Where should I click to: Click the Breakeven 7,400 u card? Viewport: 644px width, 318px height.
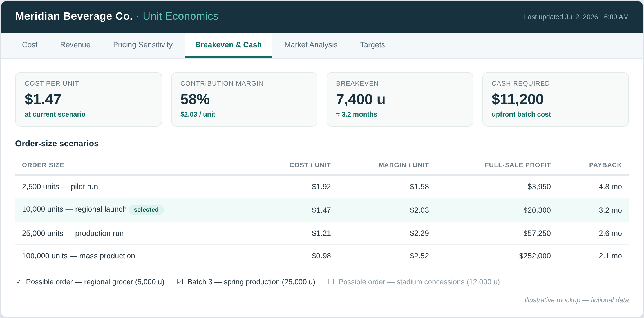point(400,99)
